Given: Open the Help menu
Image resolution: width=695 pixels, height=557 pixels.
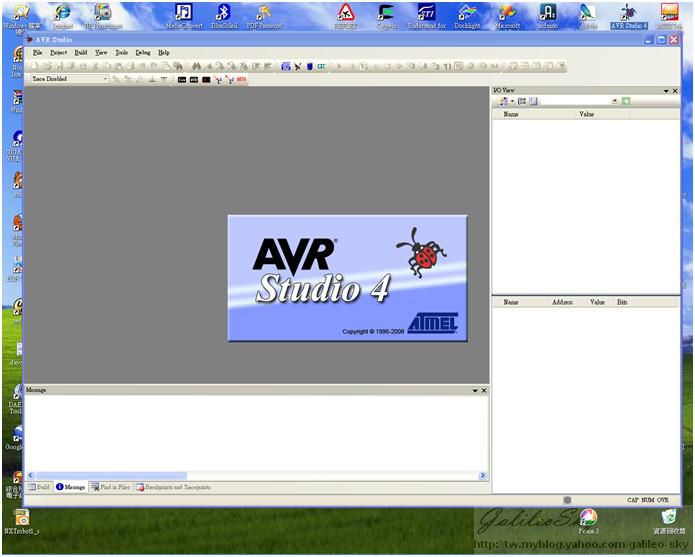Looking at the screenshot, I should pyautogui.click(x=164, y=53).
